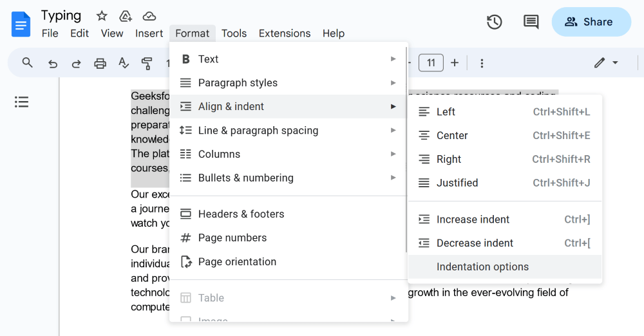Choose Indentation options from submenu
Image resolution: width=644 pixels, height=336 pixels.
482,267
